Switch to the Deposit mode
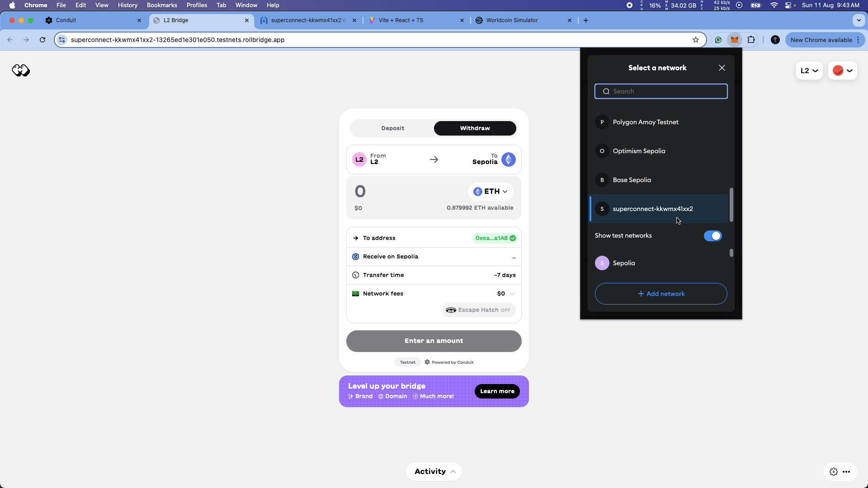This screenshot has width=868, height=488. [392, 128]
